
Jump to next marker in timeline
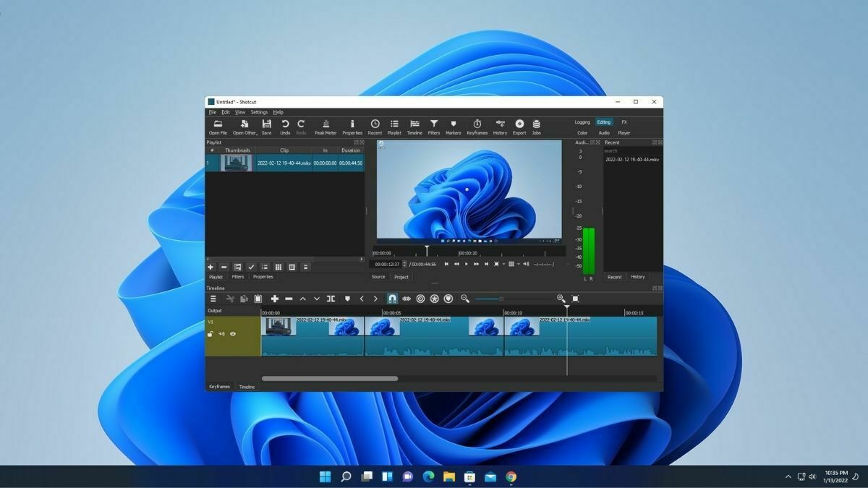pyautogui.click(x=375, y=299)
